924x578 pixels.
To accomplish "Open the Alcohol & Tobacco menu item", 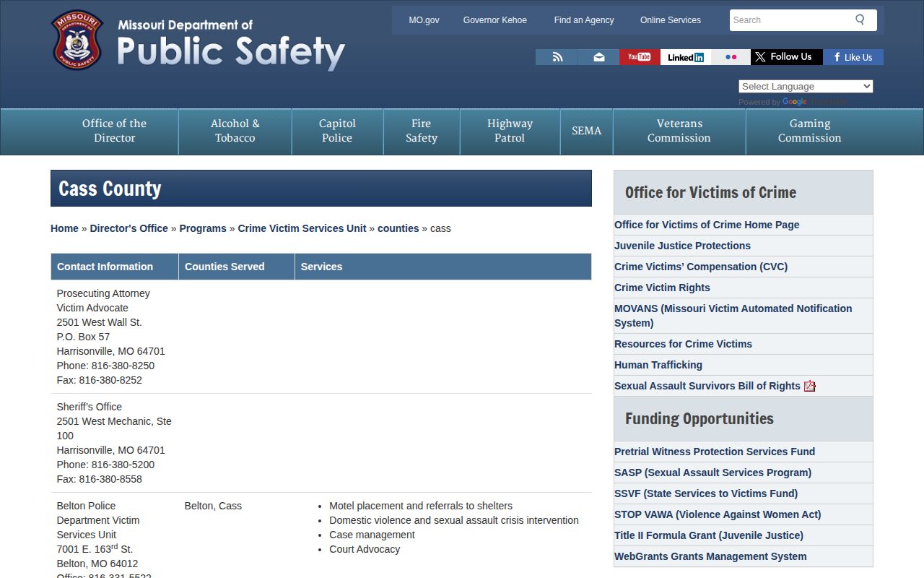I will pyautogui.click(x=235, y=131).
